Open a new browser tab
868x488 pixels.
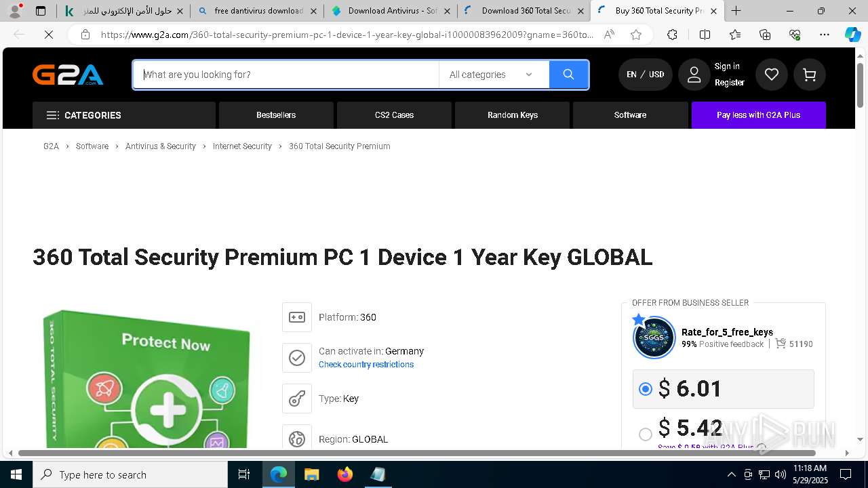point(736,11)
